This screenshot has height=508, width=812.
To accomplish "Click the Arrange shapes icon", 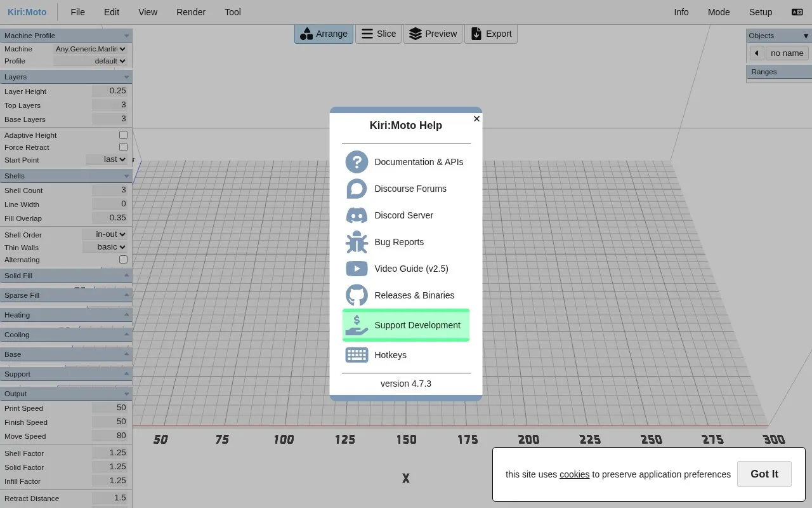I will (306, 34).
